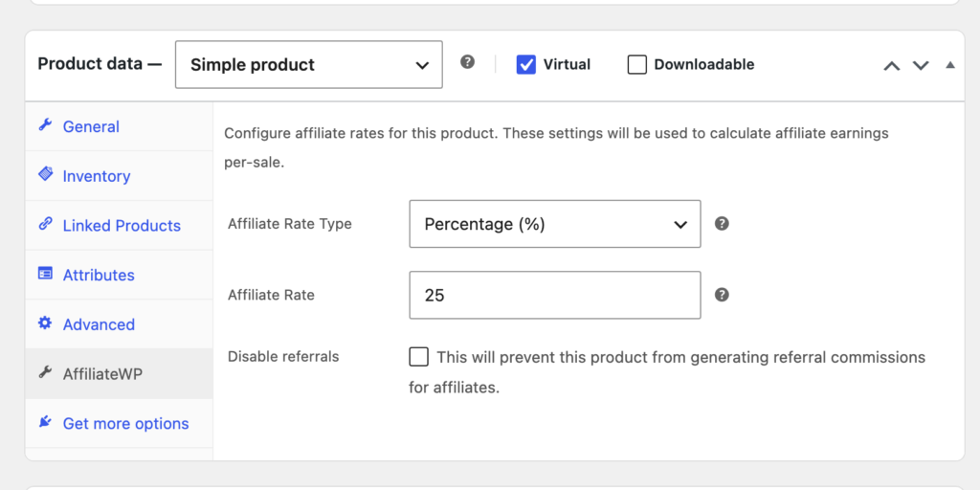
Task: Click the General tab wrench icon
Action: click(x=45, y=125)
